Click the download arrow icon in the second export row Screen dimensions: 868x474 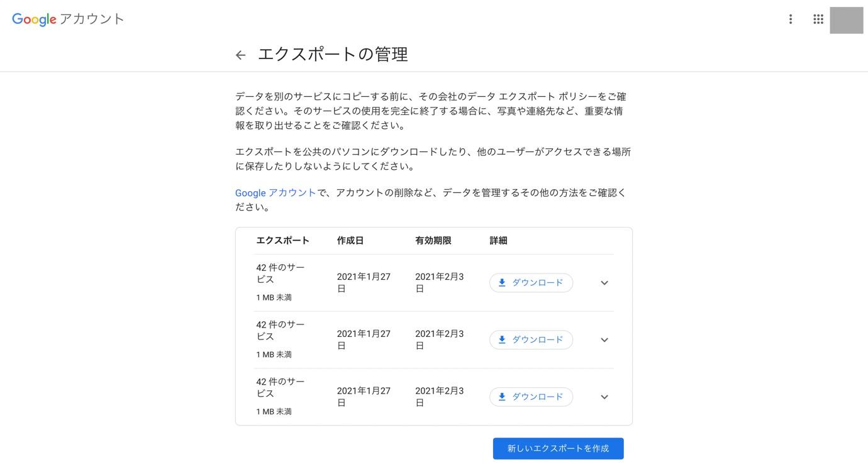click(501, 338)
